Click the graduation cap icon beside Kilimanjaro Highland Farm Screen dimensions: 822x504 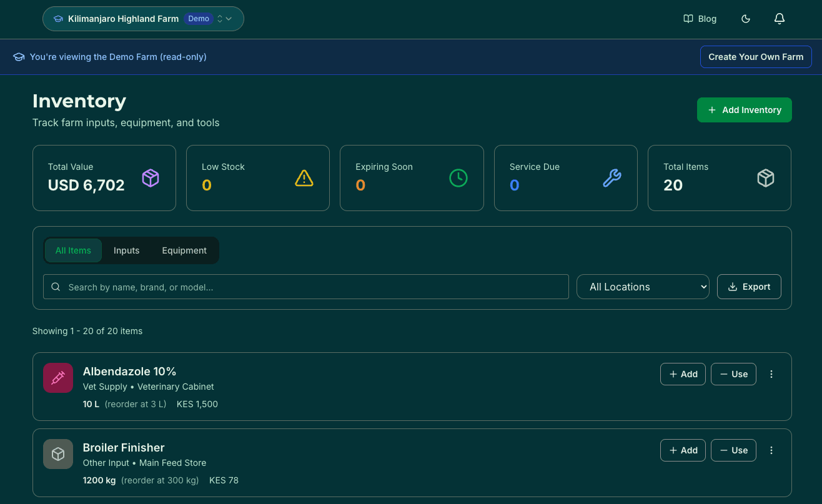[58, 19]
